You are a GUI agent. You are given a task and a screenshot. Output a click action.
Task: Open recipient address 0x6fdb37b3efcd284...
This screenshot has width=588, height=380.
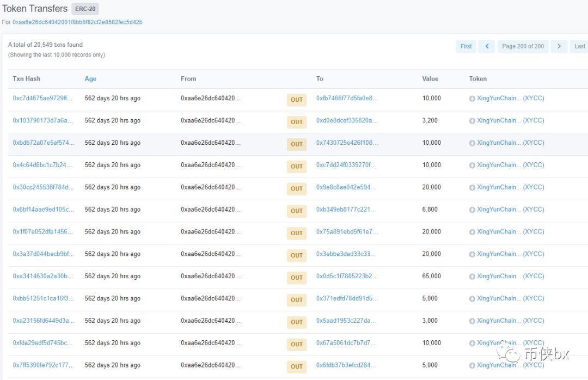tap(346, 365)
